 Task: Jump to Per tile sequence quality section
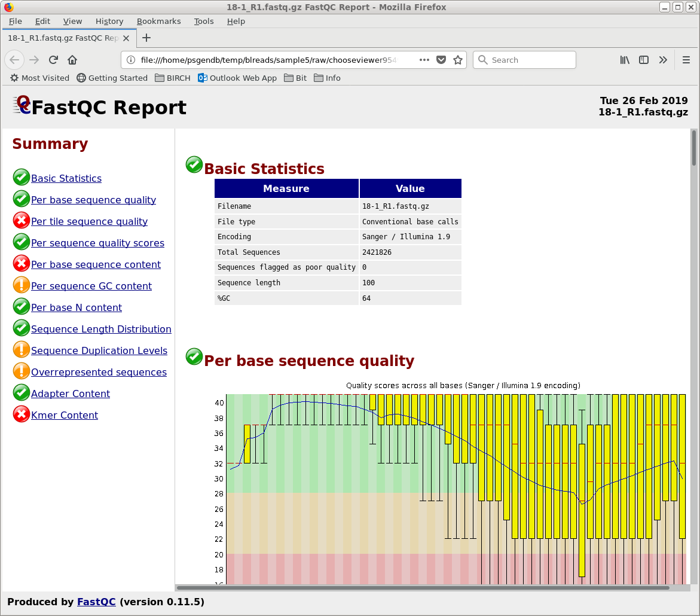[89, 221]
